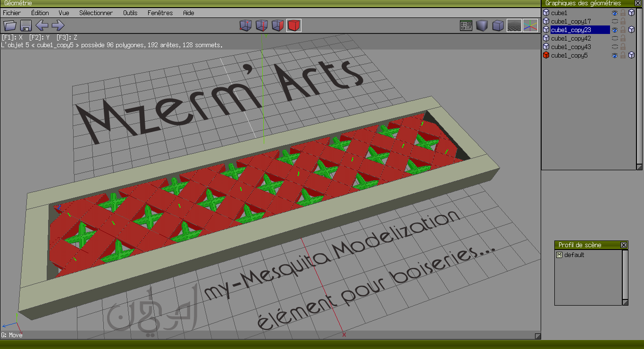Open the Sélectionner menu

[x=96, y=13]
